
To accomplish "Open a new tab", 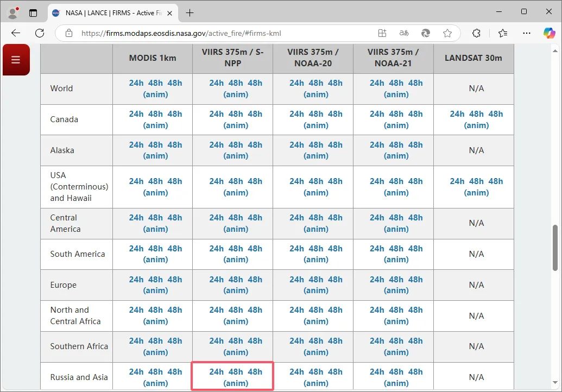I will pyautogui.click(x=190, y=13).
